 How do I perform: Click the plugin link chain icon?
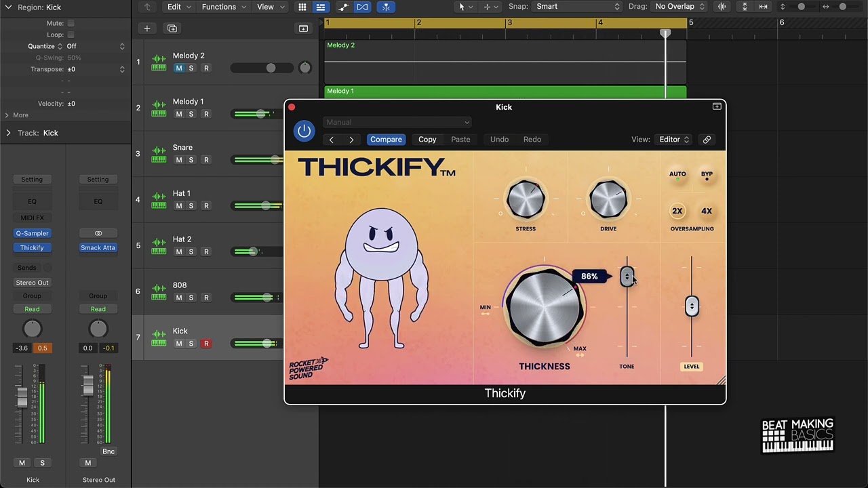[707, 140]
